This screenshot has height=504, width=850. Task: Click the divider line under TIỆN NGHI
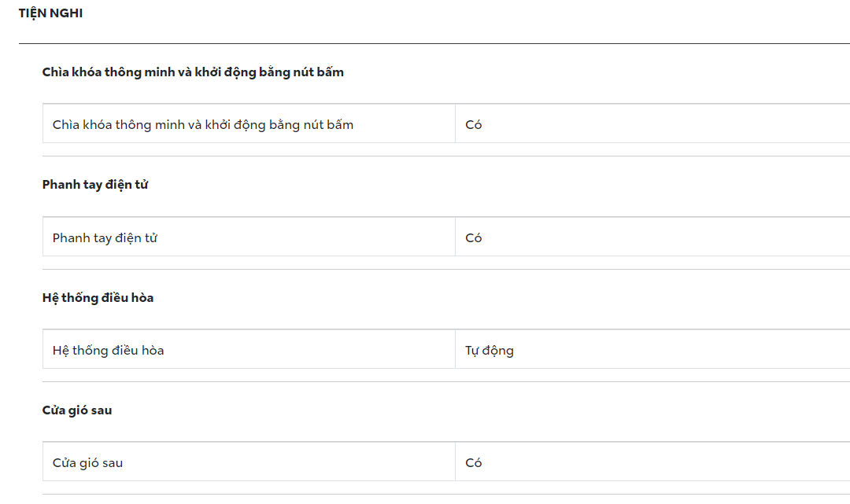[433, 43]
